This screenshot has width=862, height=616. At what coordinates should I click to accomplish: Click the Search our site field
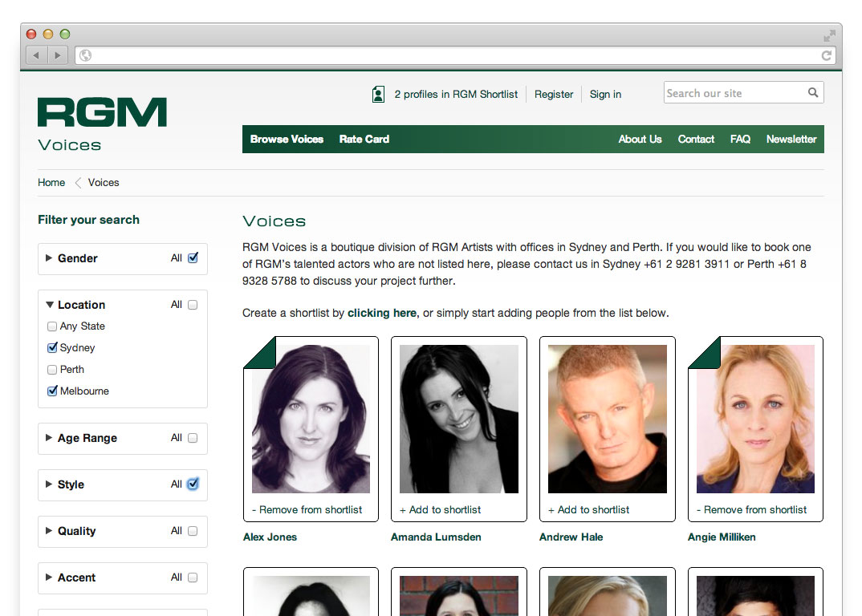click(x=734, y=93)
